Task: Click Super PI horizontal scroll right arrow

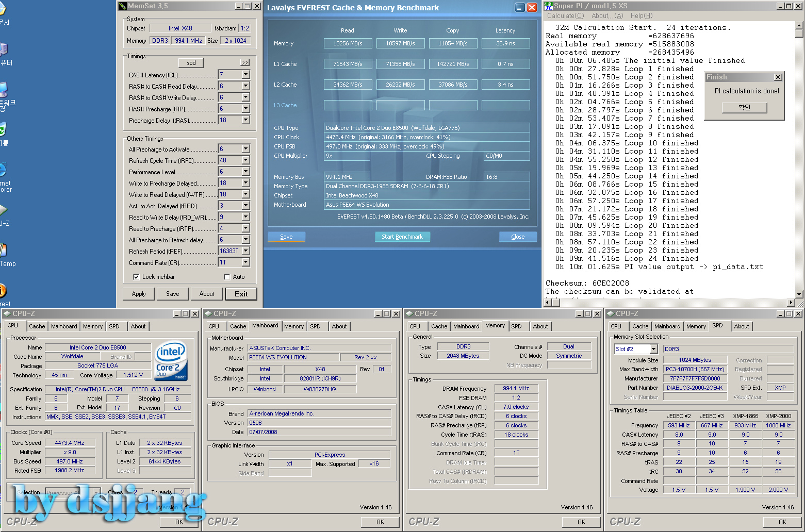Action: (x=792, y=303)
